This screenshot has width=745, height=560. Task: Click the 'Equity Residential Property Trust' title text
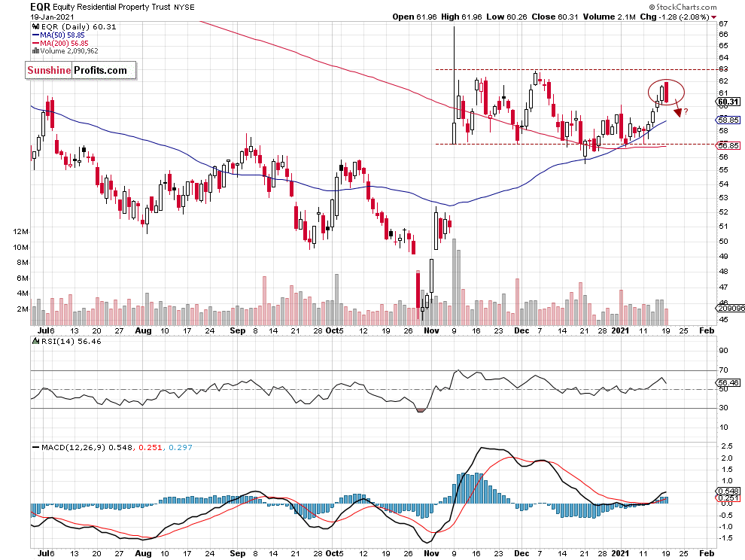pyautogui.click(x=111, y=7)
